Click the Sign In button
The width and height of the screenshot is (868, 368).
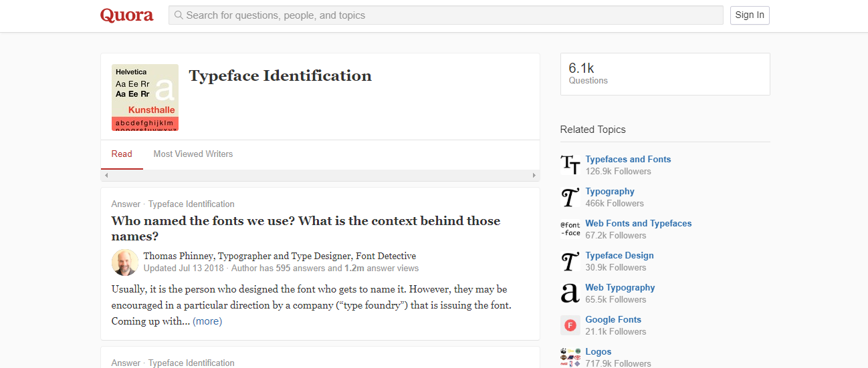[750, 15]
